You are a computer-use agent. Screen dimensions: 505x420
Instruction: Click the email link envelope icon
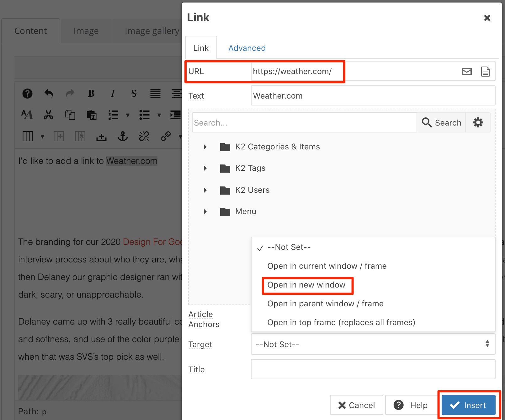[x=466, y=72]
